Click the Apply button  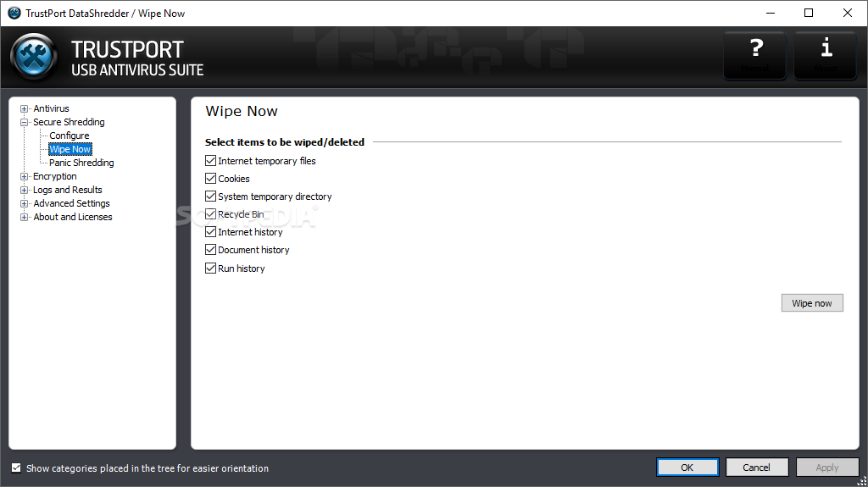coord(827,467)
